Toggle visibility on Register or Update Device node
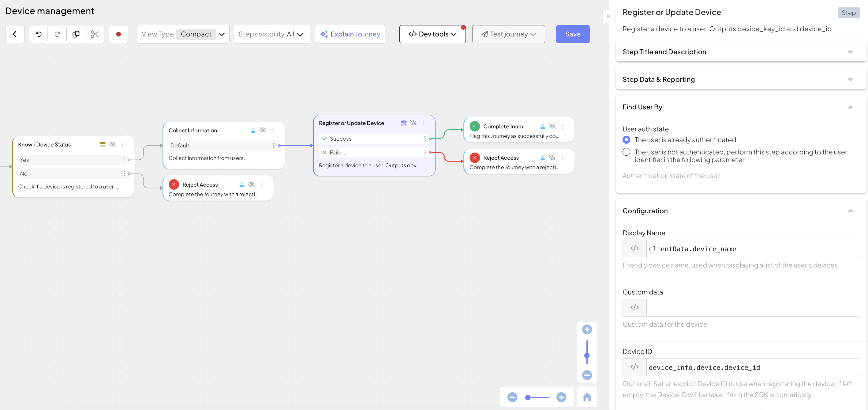 (413, 123)
